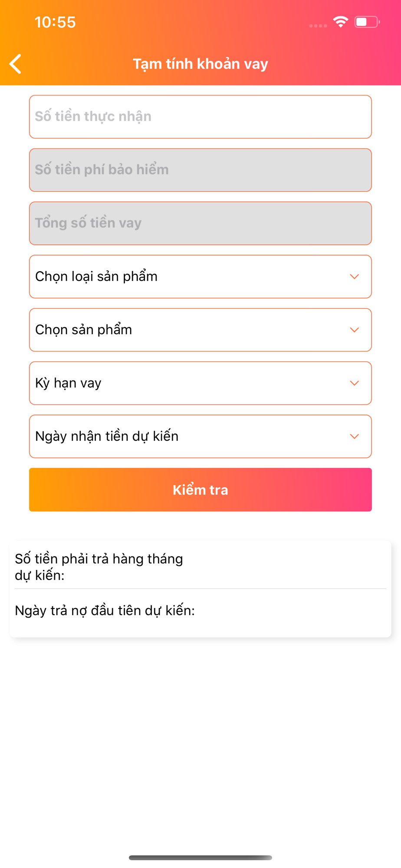Image resolution: width=401 pixels, height=868 pixels.
Task: Open the Ngày nhận tiền dự kiến picker
Action: (x=200, y=437)
